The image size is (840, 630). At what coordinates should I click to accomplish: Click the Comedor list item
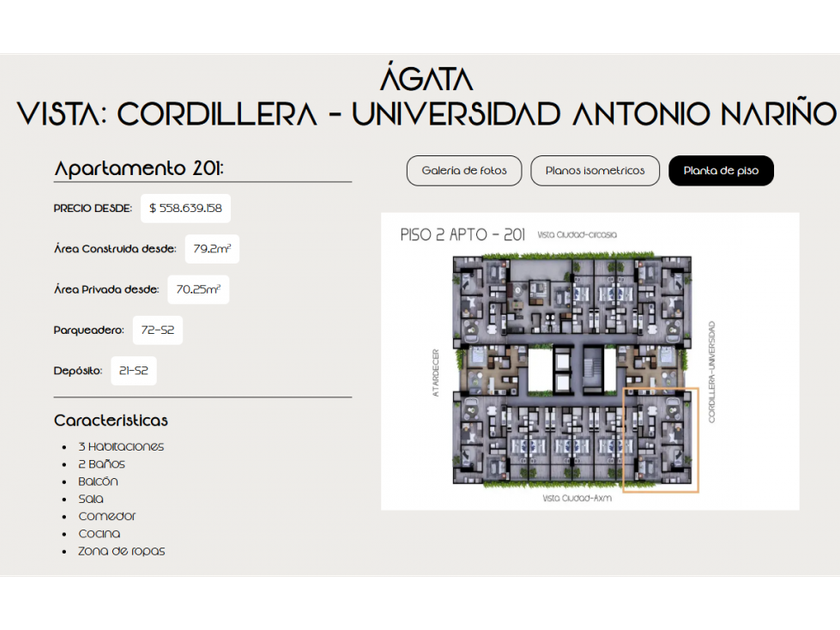click(x=107, y=516)
